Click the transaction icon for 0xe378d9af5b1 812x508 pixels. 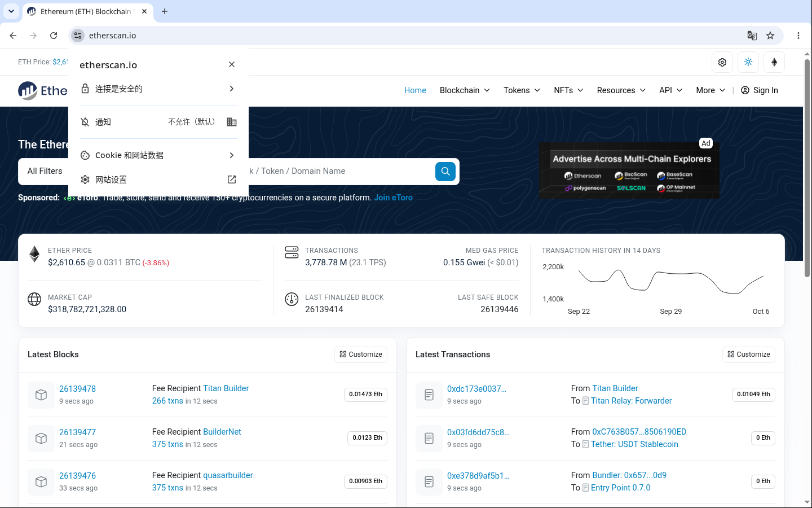click(x=429, y=481)
